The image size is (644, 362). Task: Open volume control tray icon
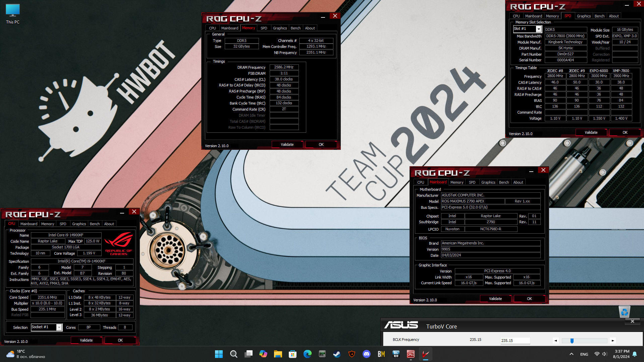pyautogui.click(x=605, y=354)
